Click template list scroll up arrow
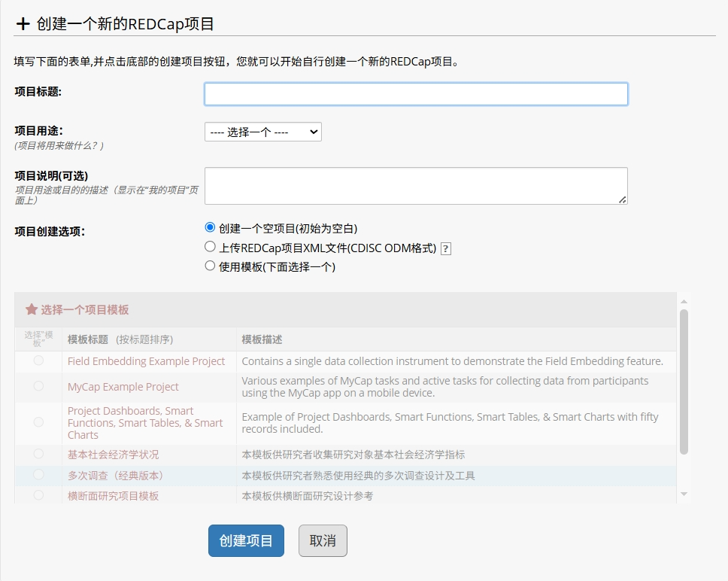This screenshot has width=728, height=581. [x=684, y=302]
